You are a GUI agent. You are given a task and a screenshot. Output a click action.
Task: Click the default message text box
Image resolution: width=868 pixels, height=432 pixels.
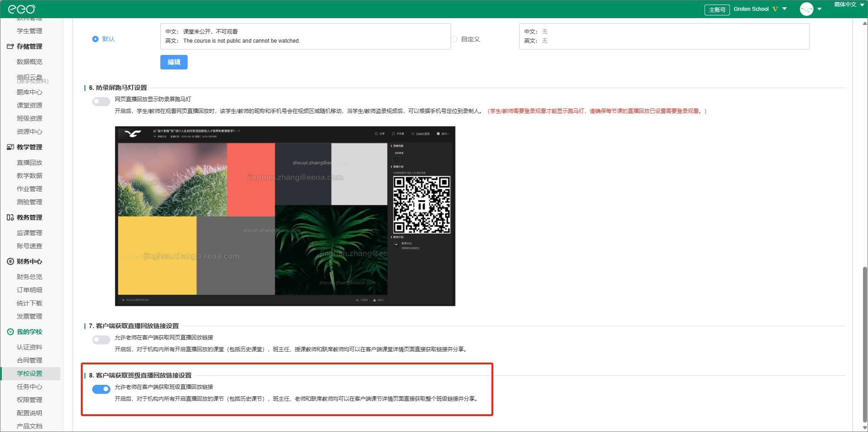306,36
